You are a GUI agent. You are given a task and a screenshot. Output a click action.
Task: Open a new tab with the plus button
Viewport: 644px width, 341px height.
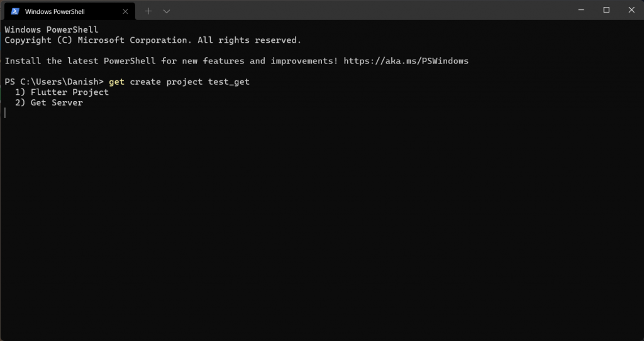pos(148,11)
